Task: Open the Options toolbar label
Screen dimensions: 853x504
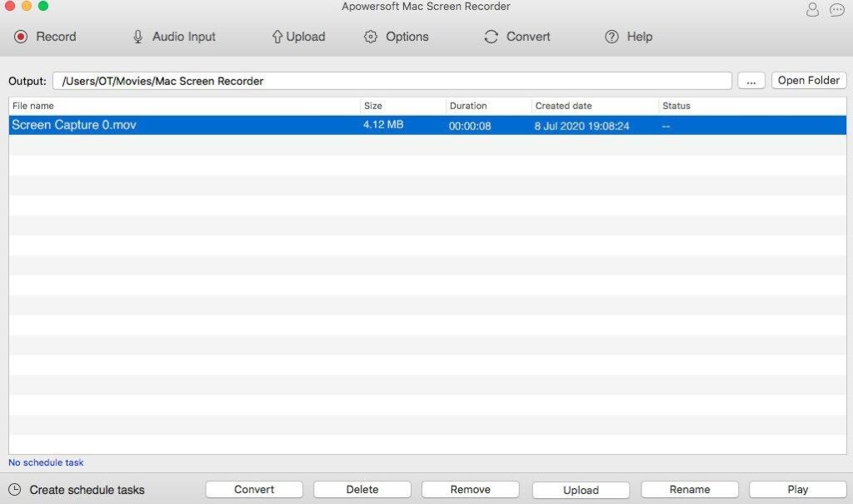Action: tap(407, 37)
